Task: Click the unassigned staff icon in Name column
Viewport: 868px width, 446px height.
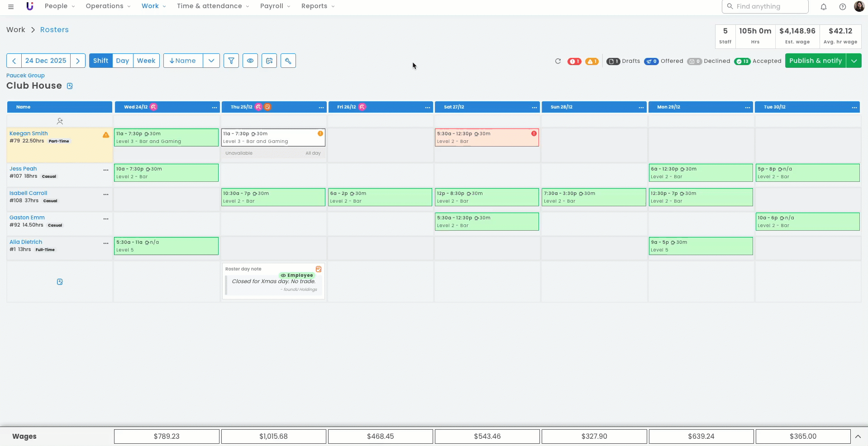Action: coord(60,121)
